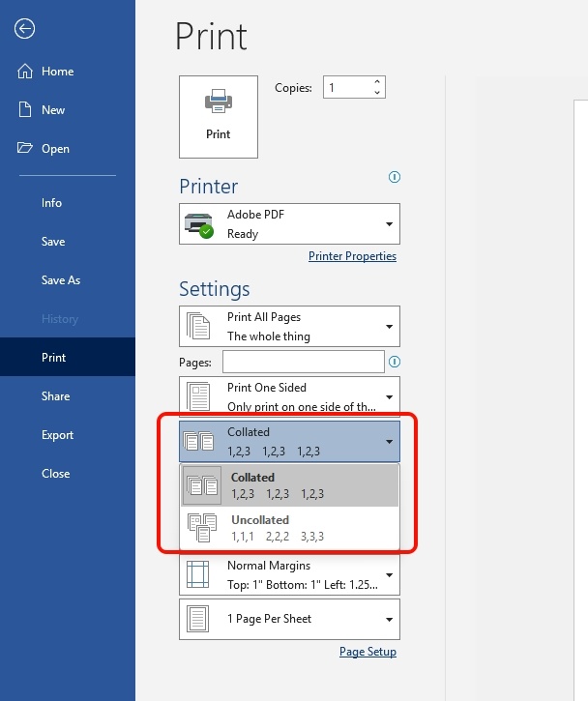Open the Printer Properties link
588x701 pixels.
pos(352,256)
